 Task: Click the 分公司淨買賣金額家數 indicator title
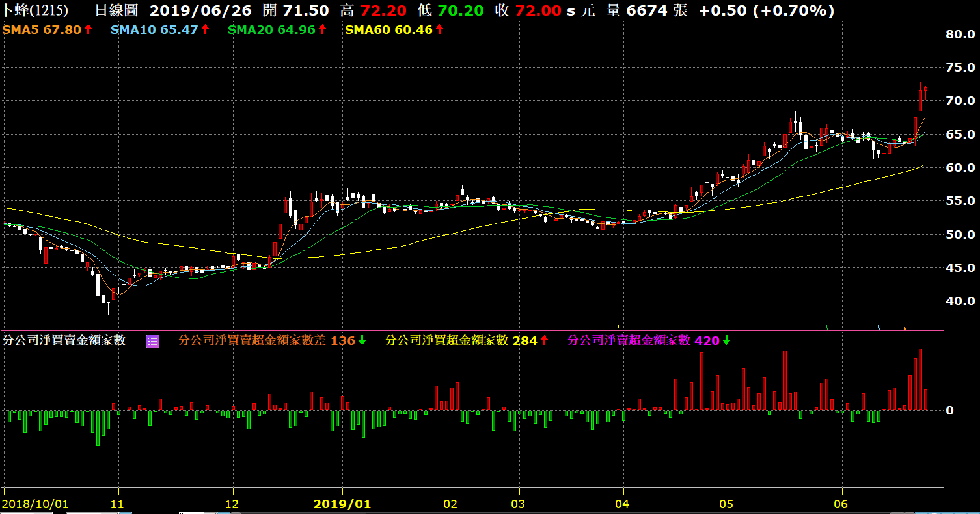64,340
